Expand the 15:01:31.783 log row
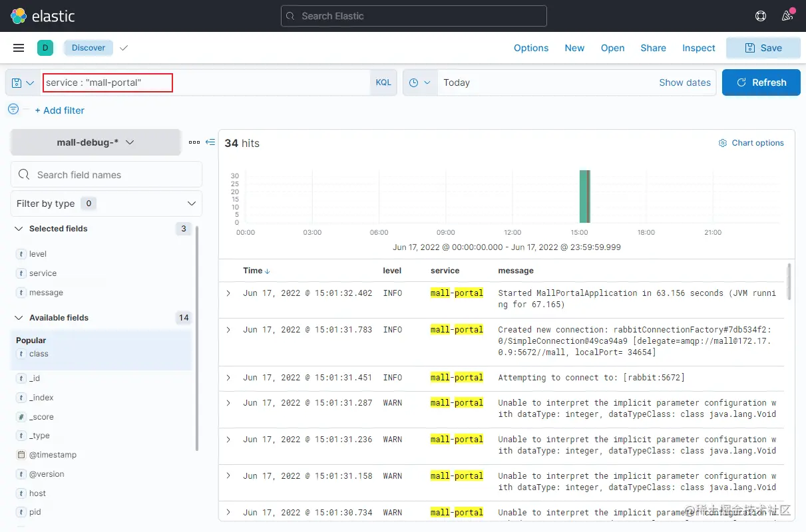This screenshot has width=806, height=532. click(x=228, y=330)
